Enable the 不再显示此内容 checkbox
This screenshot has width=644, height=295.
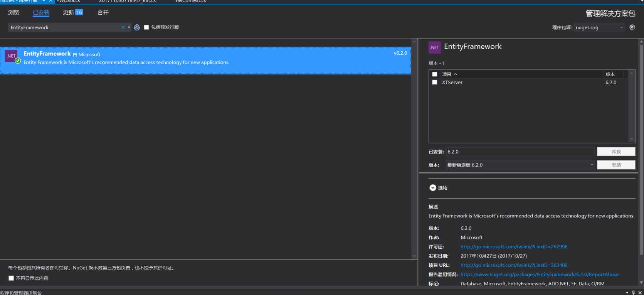click(x=11, y=278)
